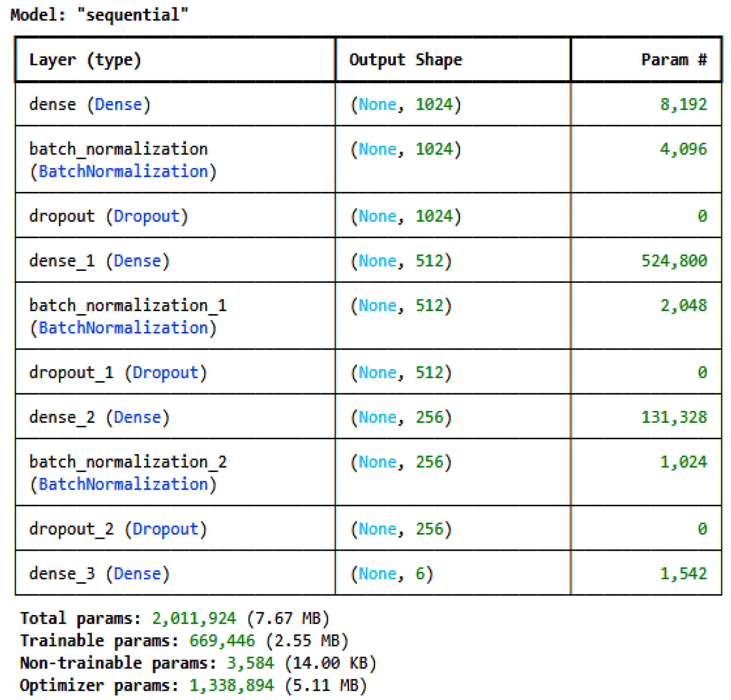
Task: Click the "dense_2 (Dense)" layer name
Action: click(99, 417)
